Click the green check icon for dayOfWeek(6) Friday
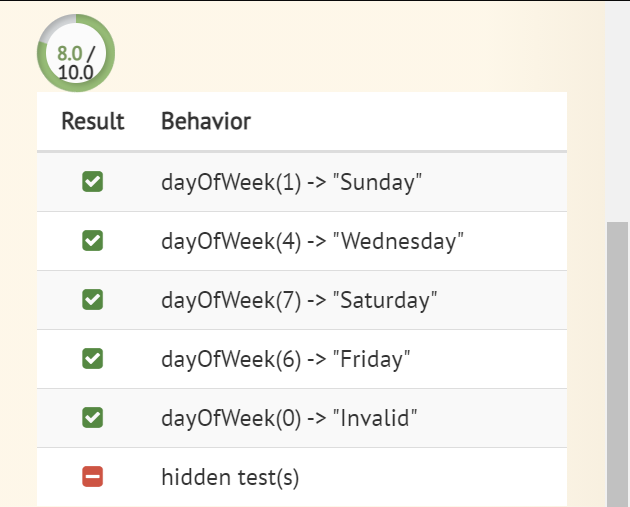This screenshot has height=507, width=630. pos(92,358)
